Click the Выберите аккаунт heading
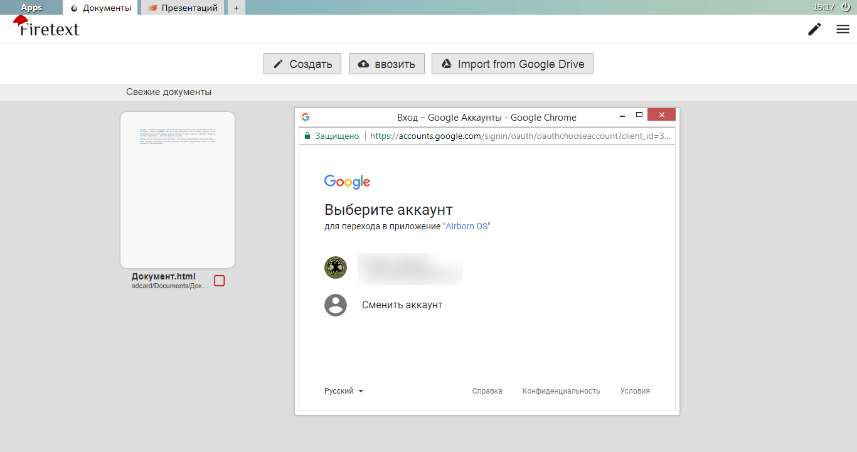This screenshot has height=452, width=857. [389, 210]
